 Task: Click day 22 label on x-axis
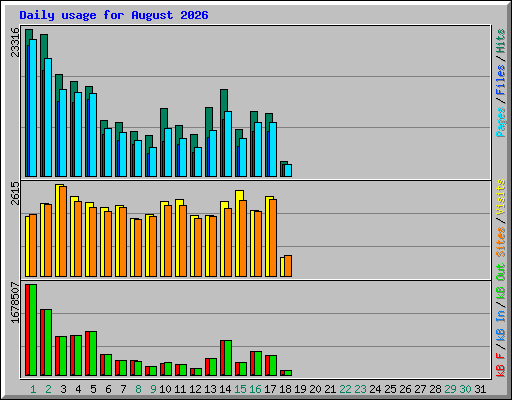[345, 389]
